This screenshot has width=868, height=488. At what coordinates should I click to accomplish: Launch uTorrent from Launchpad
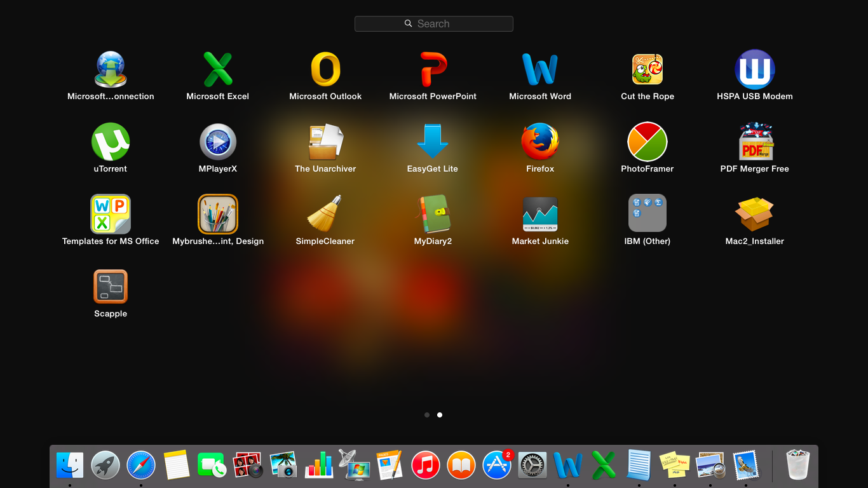(111, 142)
